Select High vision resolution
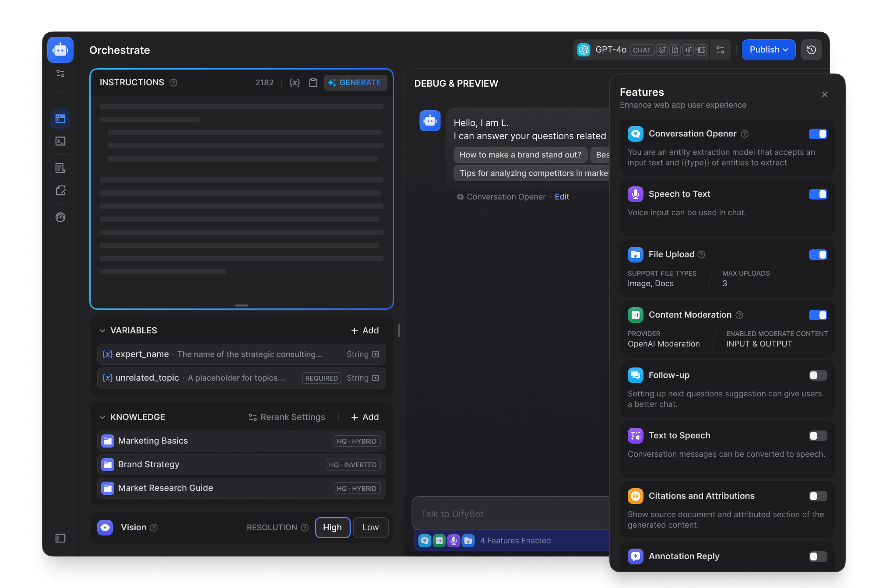872x588 pixels. pyautogui.click(x=332, y=528)
